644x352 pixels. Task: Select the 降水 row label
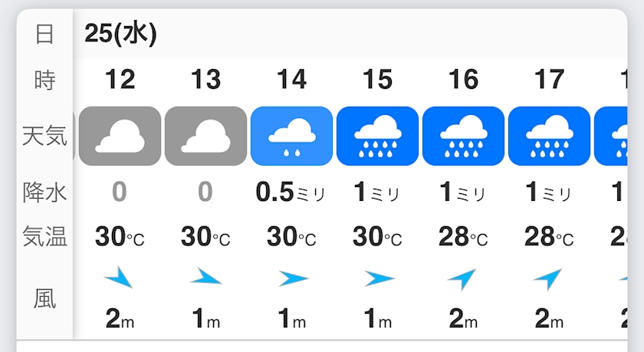click(x=44, y=193)
